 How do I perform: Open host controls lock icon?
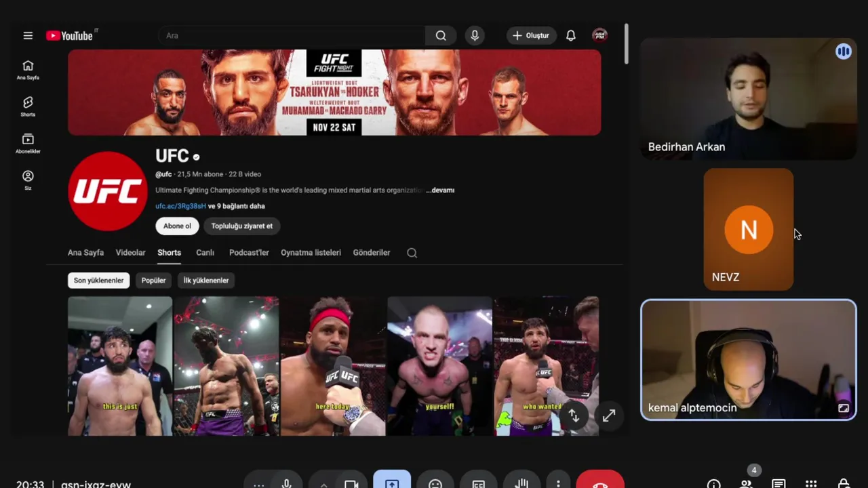[844, 485]
